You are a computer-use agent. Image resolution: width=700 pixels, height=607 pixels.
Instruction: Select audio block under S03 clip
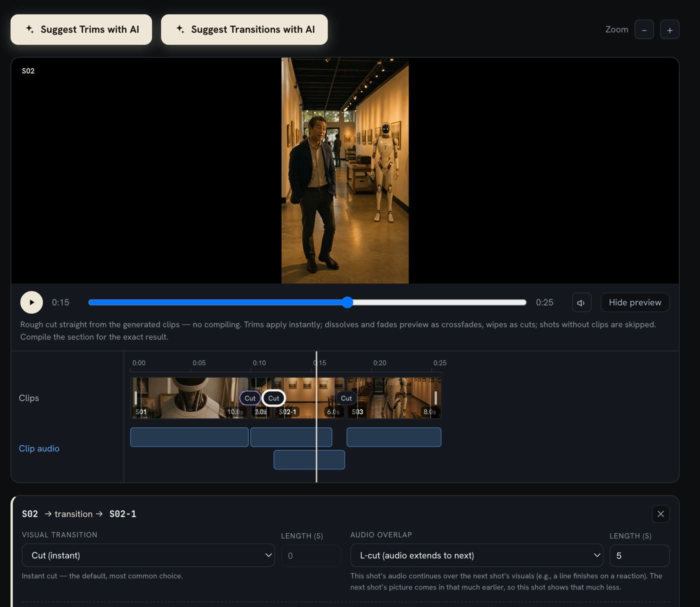[x=394, y=437]
